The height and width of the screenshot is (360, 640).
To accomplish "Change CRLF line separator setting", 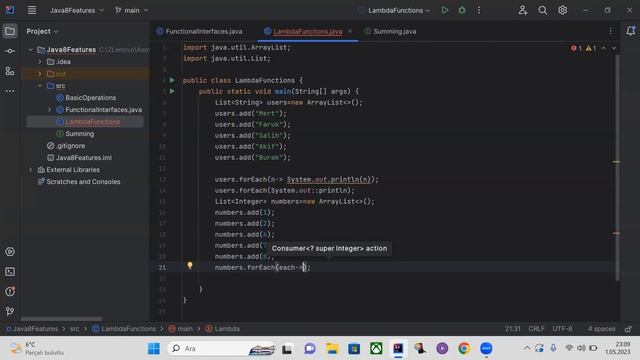I will [x=536, y=329].
